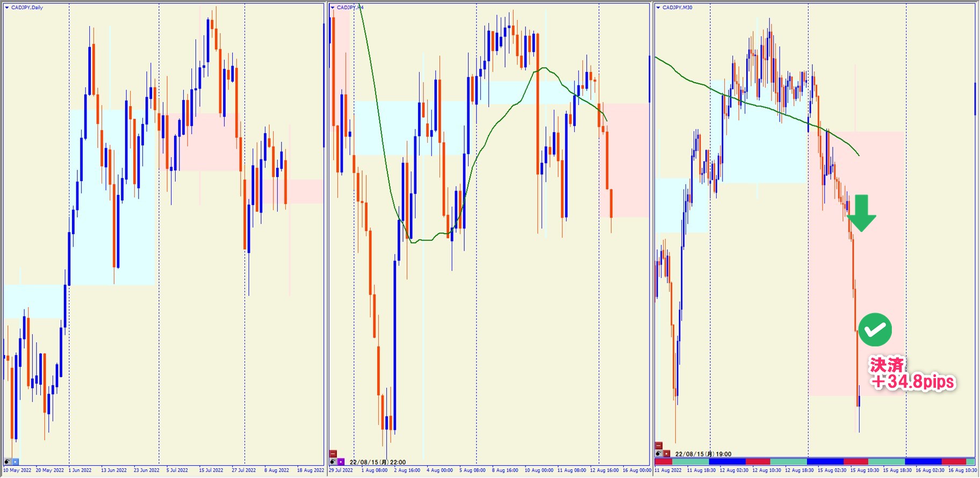980x478 pixels.
Task: Open the CADJPY,Daily chart dropdown arrow
Action: tap(7, 8)
